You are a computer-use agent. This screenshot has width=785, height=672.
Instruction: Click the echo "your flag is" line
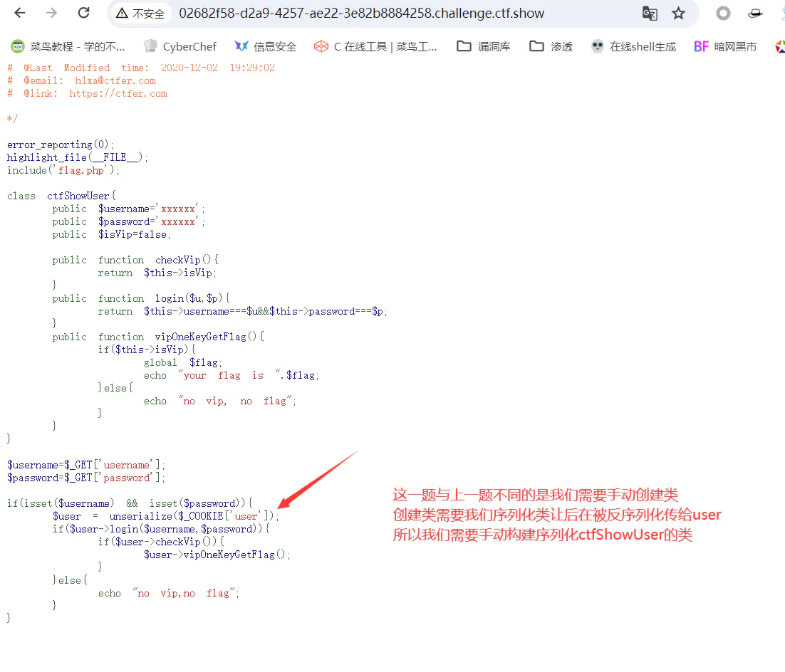(x=232, y=375)
